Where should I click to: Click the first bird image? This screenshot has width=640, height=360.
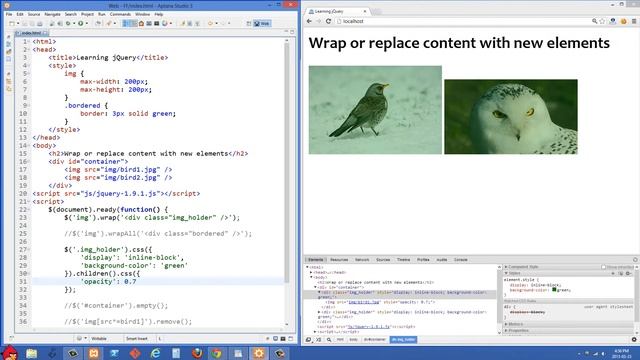[375, 110]
